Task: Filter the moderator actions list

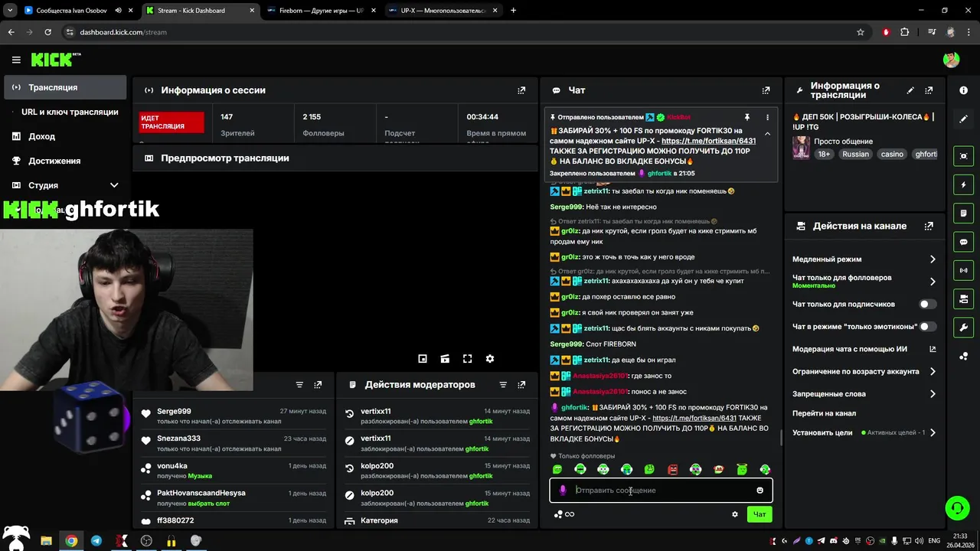Action: tap(503, 385)
